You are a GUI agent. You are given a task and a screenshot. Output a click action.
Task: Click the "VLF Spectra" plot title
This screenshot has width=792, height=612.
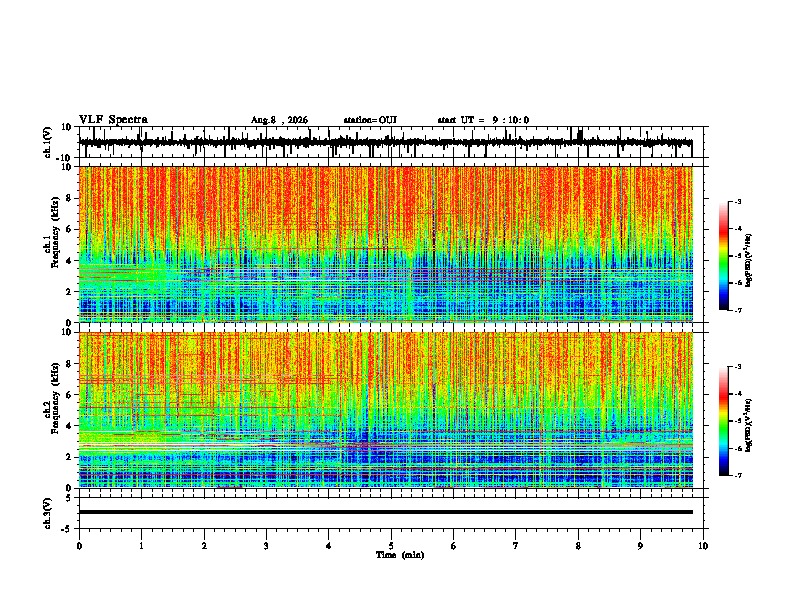point(113,120)
